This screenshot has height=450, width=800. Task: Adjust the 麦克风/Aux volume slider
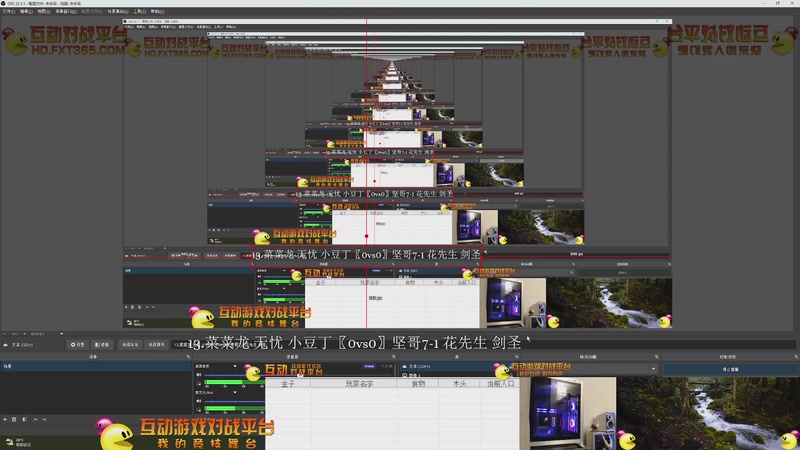point(235,402)
